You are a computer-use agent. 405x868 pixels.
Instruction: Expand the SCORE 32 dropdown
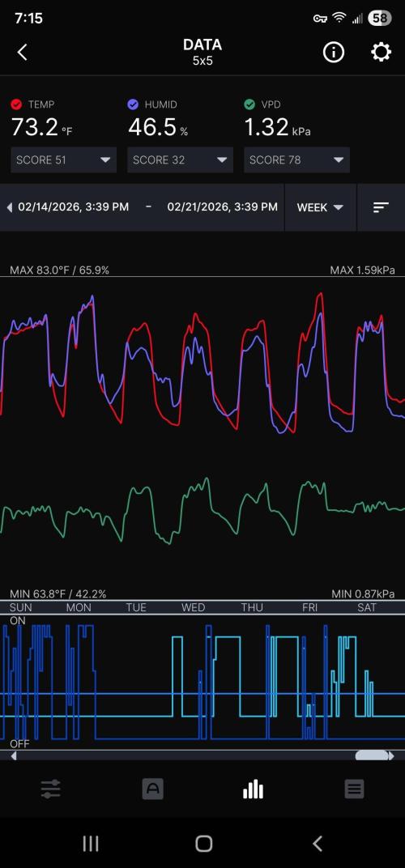coord(180,160)
